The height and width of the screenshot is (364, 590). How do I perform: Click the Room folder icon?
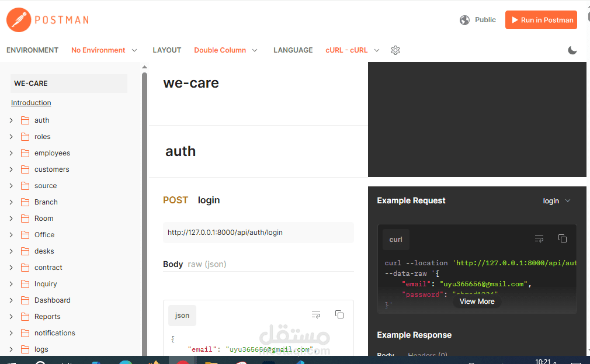click(x=25, y=219)
